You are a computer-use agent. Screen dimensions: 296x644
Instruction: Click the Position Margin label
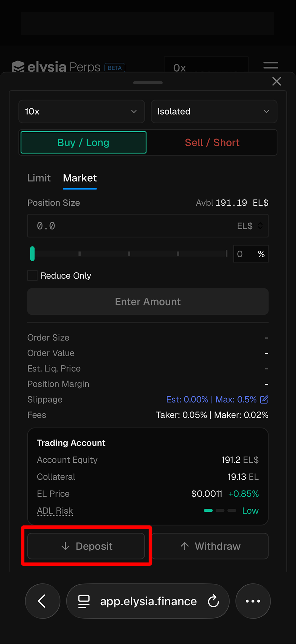[x=58, y=384]
